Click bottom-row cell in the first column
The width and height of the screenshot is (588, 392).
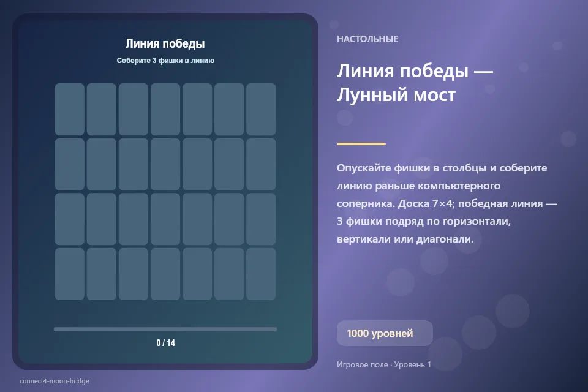click(x=70, y=274)
